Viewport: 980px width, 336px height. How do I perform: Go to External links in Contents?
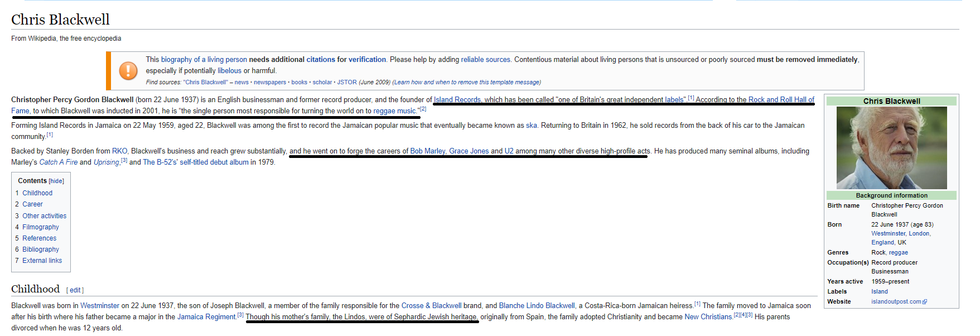[42, 261]
